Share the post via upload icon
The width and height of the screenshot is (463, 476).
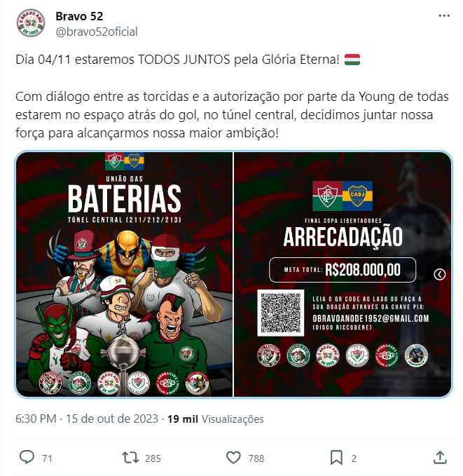coord(440,458)
